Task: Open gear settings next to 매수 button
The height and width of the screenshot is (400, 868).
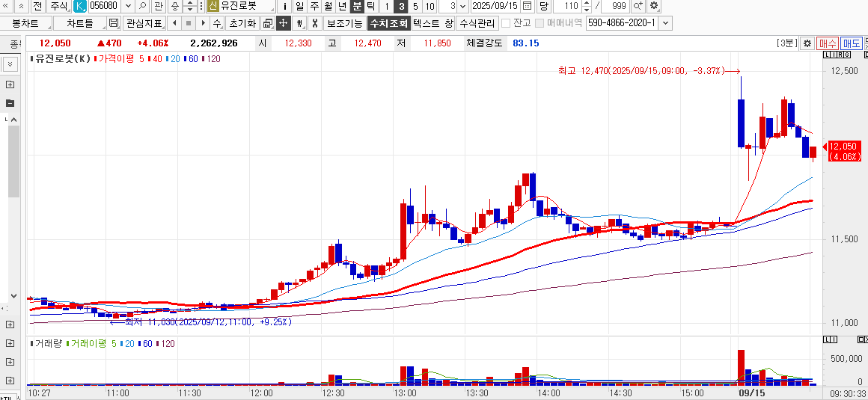Action: (807, 43)
